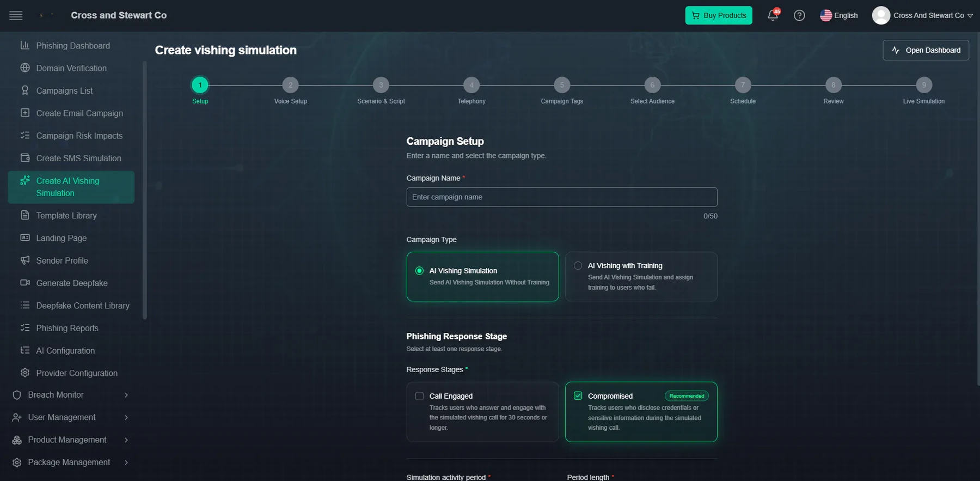Focus the Campaign Name input field

tap(562, 197)
